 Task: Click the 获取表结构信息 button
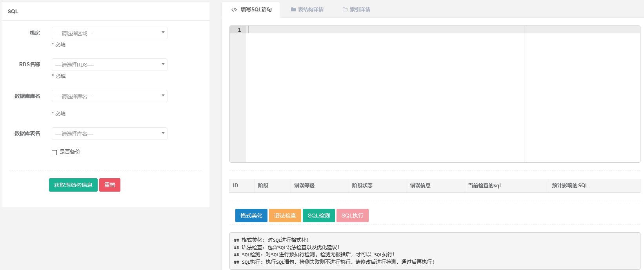click(x=73, y=185)
